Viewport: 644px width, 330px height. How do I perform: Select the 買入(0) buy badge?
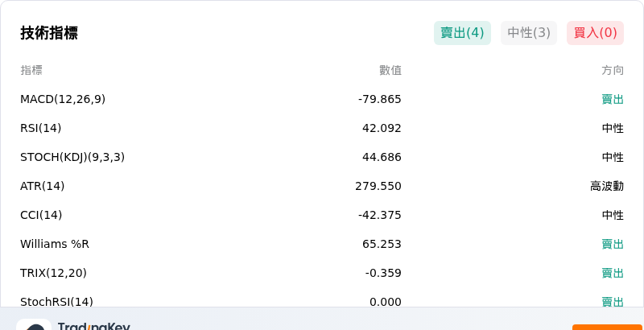(x=595, y=33)
